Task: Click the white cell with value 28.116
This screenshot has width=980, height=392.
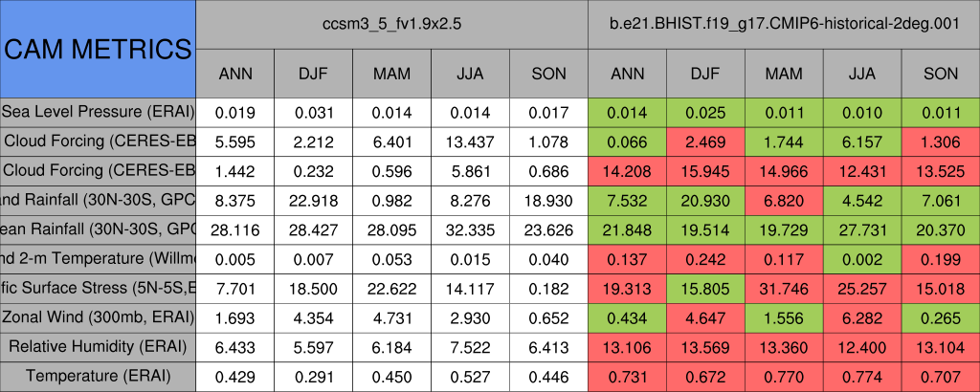Action: [x=235, y=229]
